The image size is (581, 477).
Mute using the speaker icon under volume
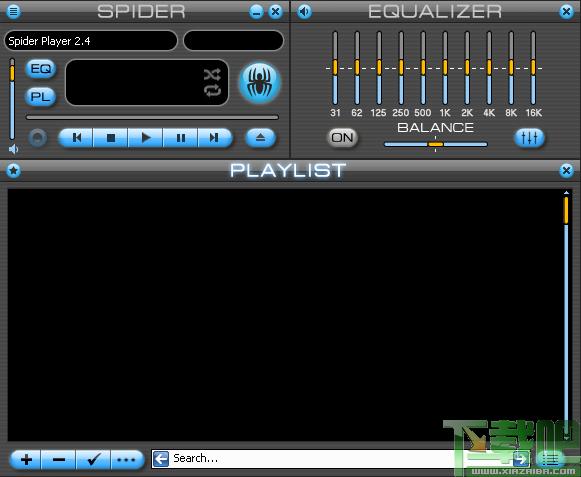tap(13, 149)
